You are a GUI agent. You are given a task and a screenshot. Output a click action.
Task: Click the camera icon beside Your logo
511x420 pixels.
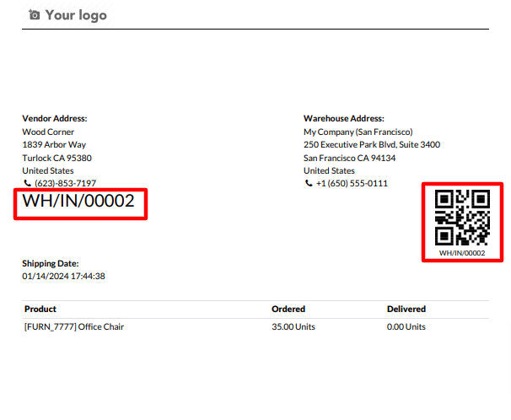(x=35, y=14)
